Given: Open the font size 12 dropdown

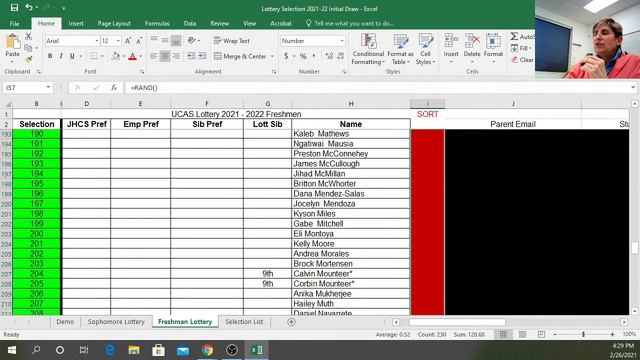Looking at the screenshot, I should tap(118, 41).
